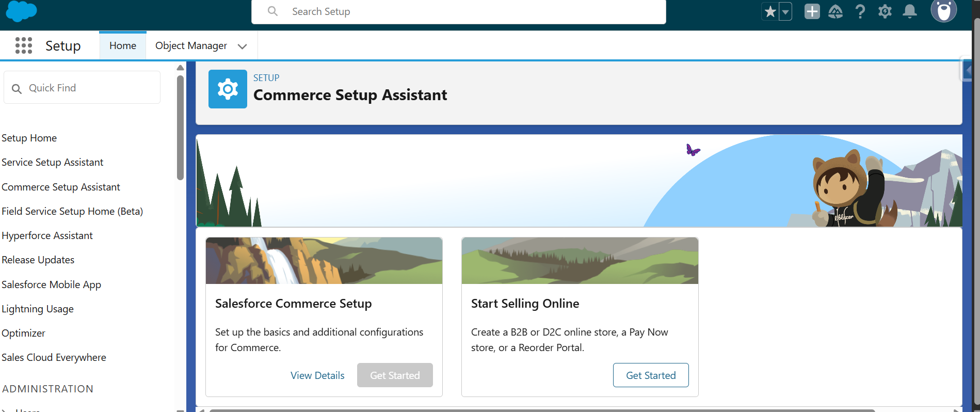
Task: Open the Help question mark icon
Action: [x=860, y=11]
